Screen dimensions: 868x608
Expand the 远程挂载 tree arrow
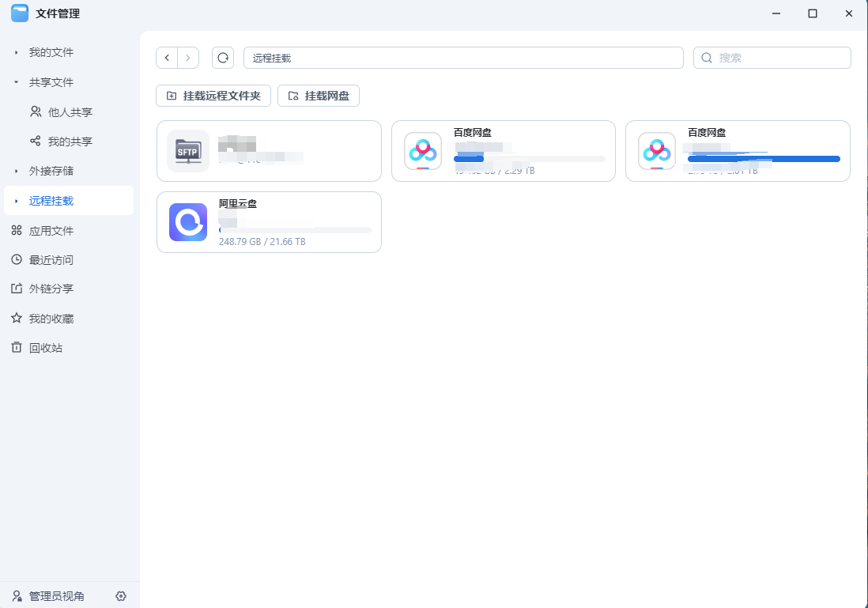point(16,201)
